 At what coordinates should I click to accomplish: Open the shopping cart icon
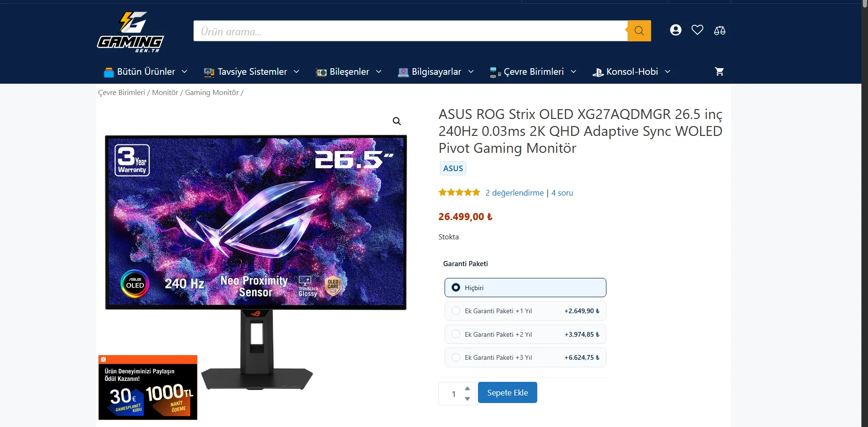tap(719, 71)
